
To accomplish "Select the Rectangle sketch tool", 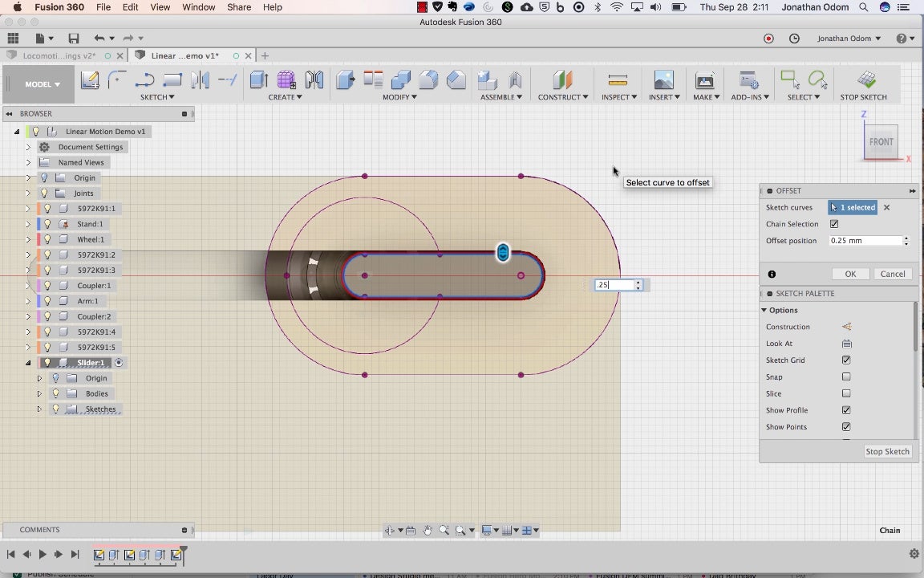I will (x=172, y=80).
